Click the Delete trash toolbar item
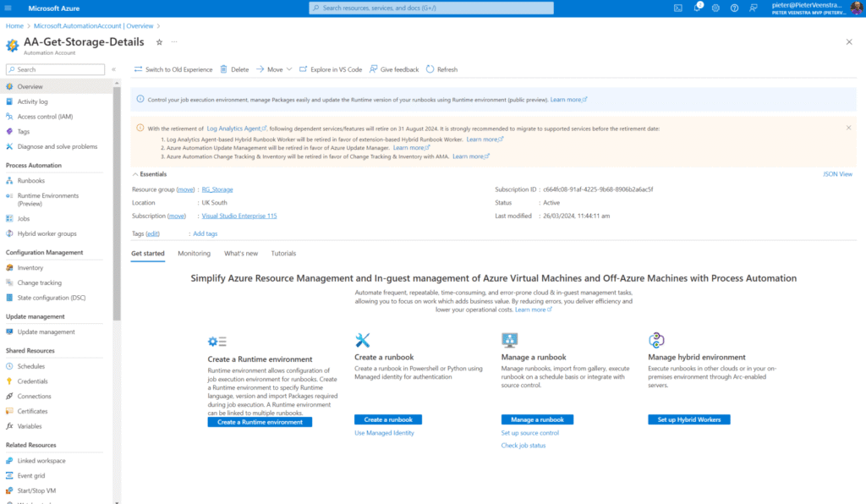 pyautogui.click(x=235, y=69)
